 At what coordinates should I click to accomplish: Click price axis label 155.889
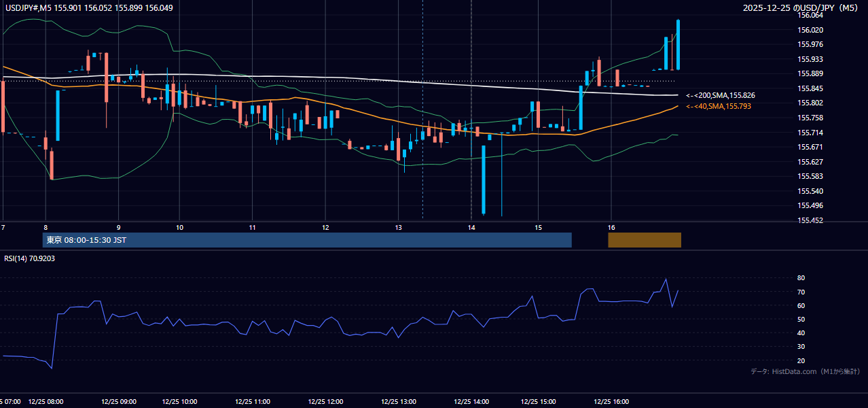point(810,74)
